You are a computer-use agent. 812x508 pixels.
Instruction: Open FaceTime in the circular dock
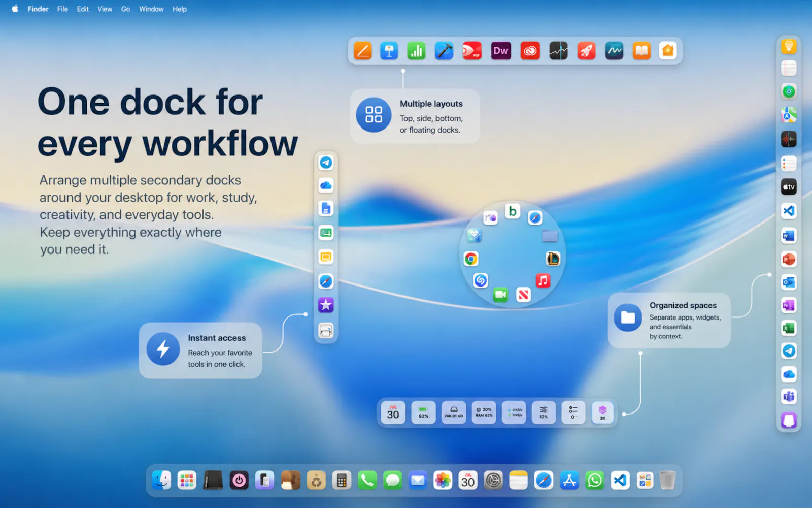tap(500, 294)
